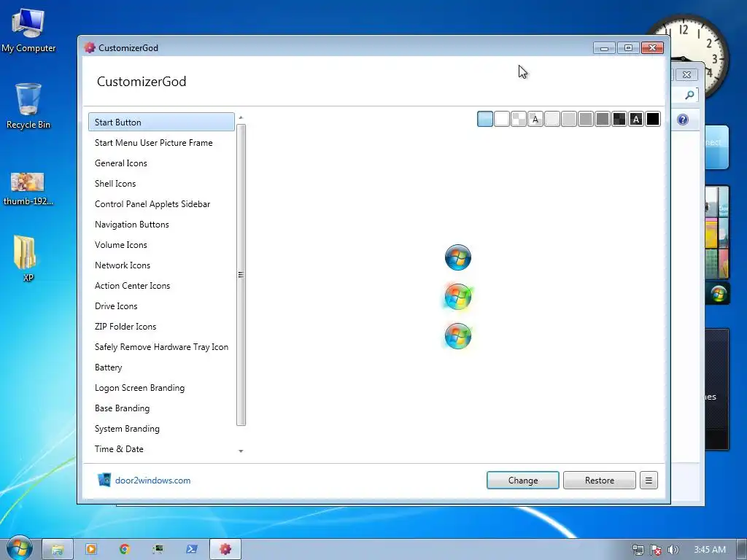Select the Recycle Bin desktop icon
747x560 pixels.
click(28, 106)
